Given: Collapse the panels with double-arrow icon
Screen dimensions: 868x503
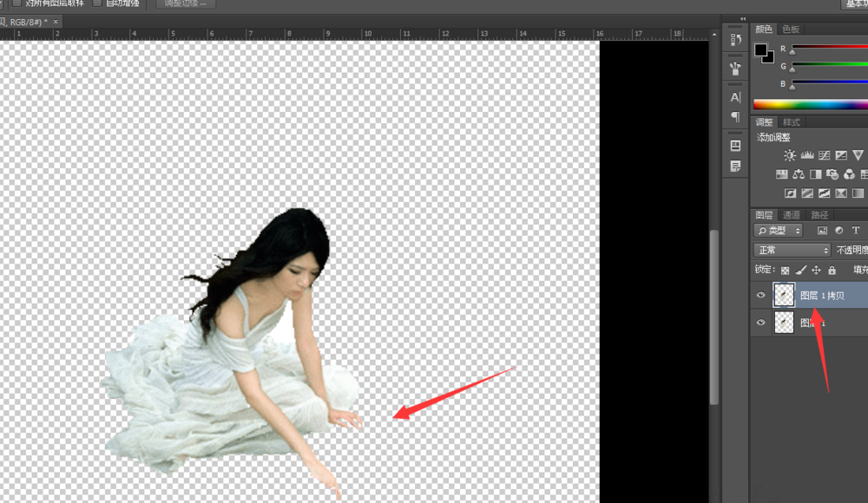Looking at the screenshot, I should (x=743, y=18).
